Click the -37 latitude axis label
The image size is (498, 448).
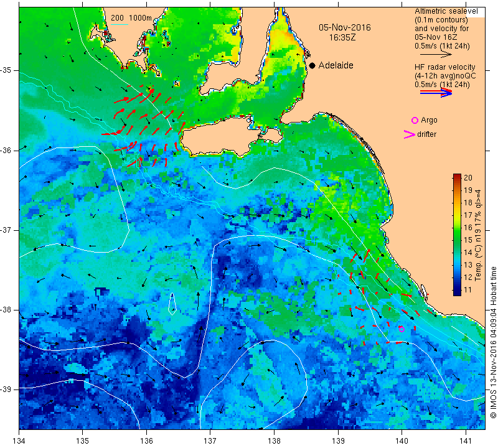(7, 230)
